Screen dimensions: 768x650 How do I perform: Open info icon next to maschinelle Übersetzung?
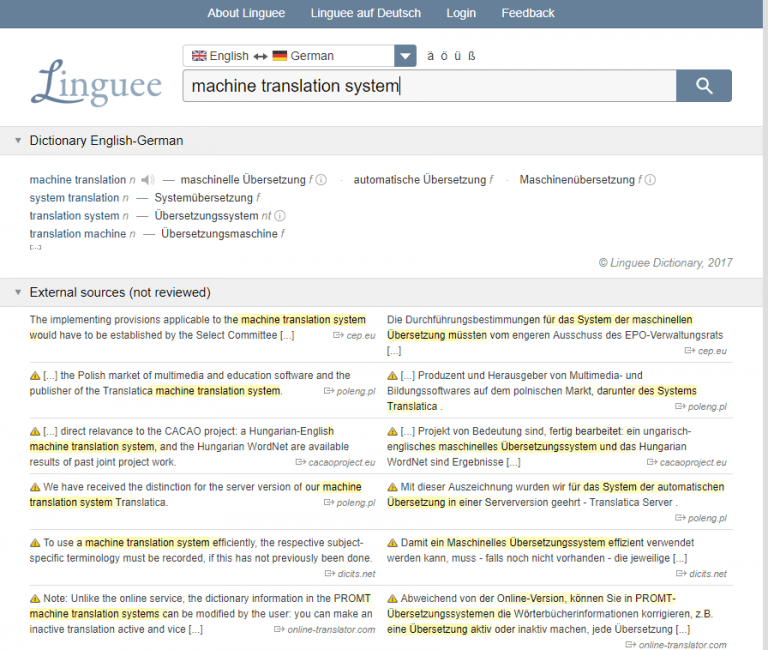click(x=321, y=180)
